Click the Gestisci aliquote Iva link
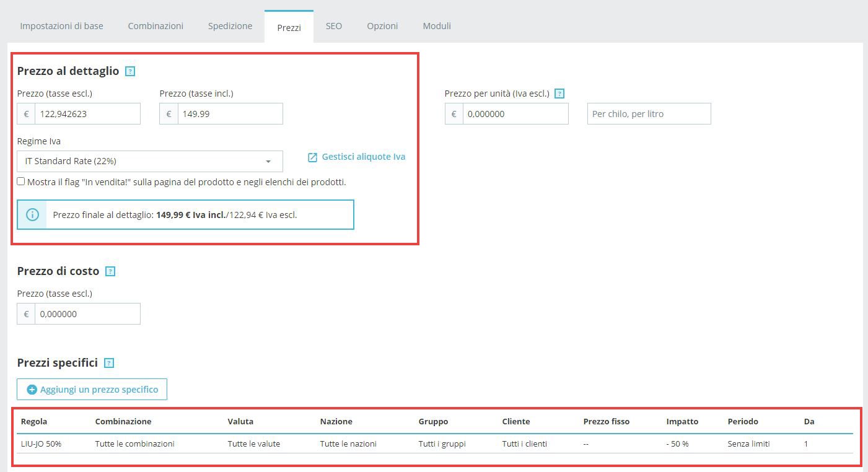868x472 pixels. pos(364,157)
